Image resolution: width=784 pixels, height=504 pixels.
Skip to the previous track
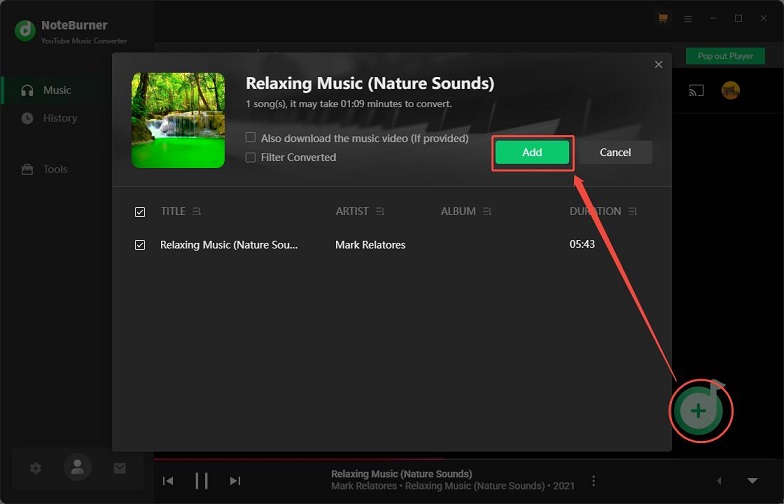[x=168, y=481]
